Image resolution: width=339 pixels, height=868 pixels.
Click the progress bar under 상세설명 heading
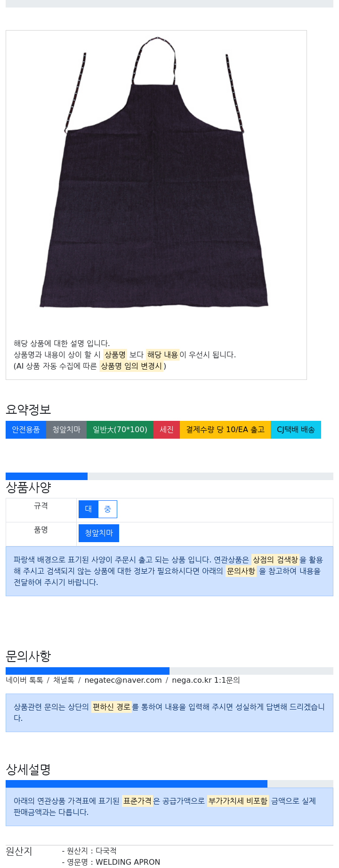click(169, 784)
